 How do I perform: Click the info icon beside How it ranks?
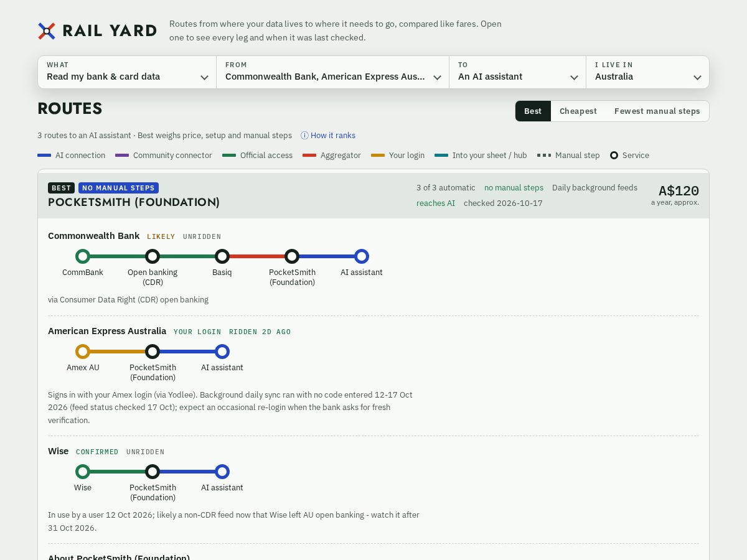tap(304, 136)
